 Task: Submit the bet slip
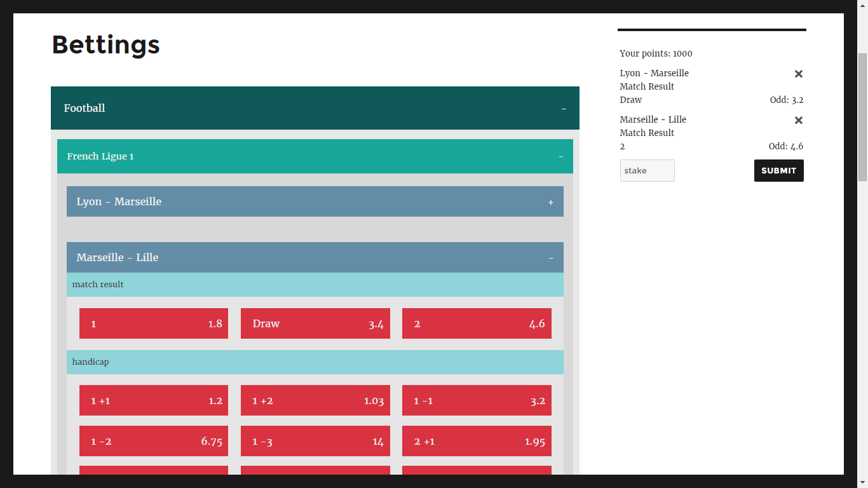[x=778, y=170]
